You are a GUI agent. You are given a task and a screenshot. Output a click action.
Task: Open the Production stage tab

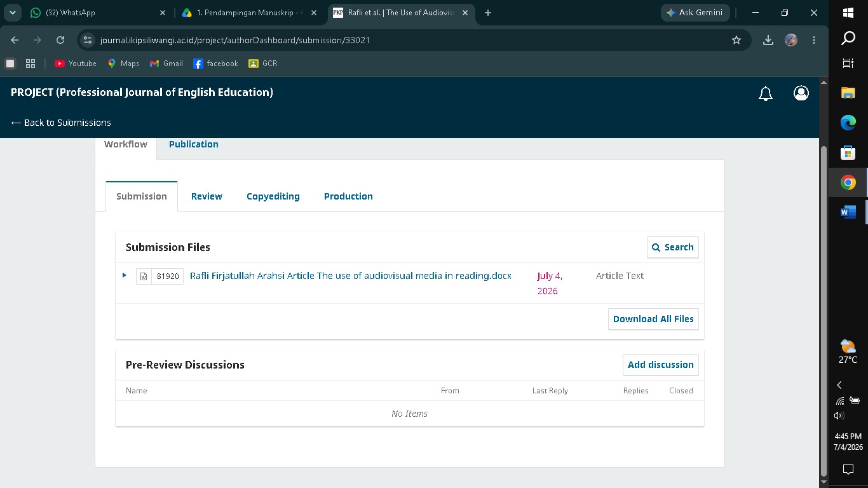348,196
